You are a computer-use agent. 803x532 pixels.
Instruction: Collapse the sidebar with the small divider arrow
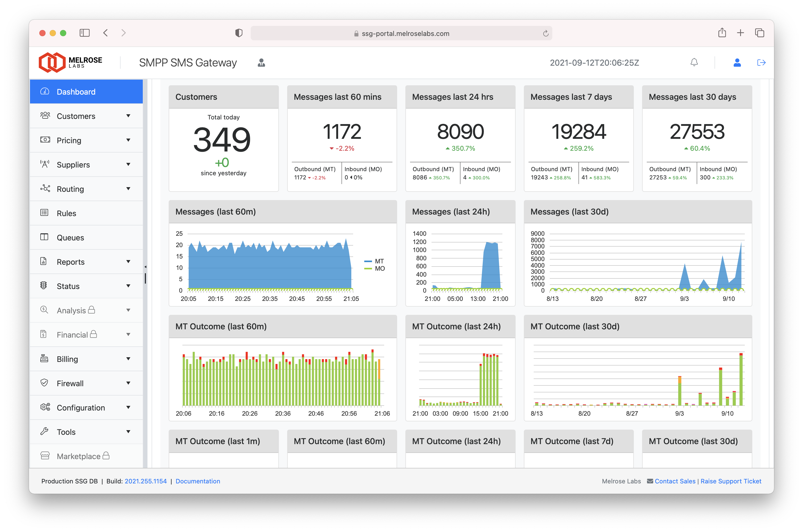145,267
